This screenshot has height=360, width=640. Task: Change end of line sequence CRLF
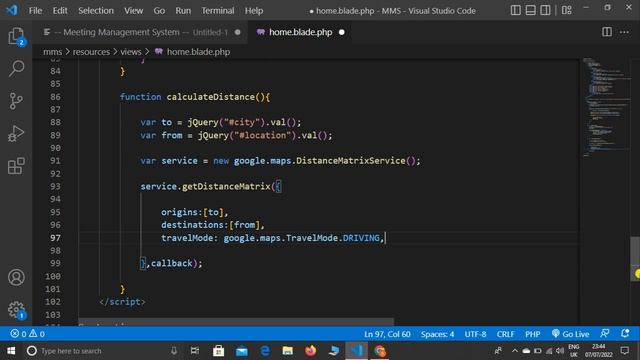(505, 334)
